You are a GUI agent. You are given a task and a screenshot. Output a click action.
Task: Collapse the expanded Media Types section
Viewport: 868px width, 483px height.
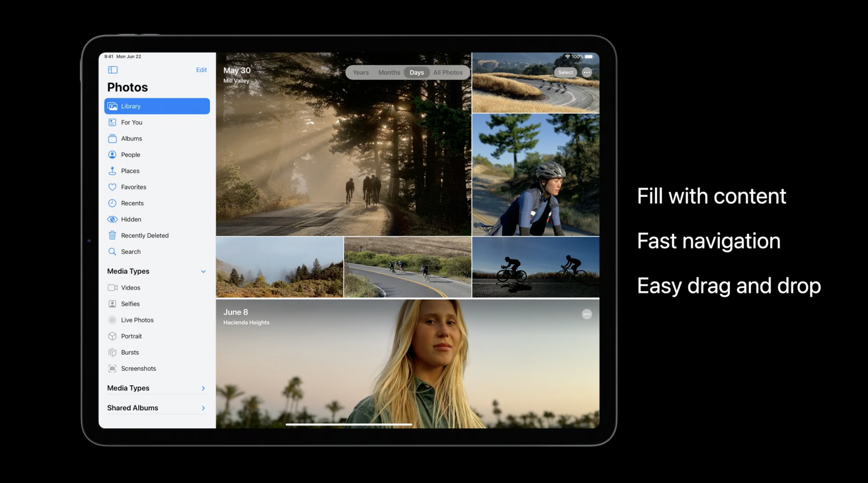point(203,271)
